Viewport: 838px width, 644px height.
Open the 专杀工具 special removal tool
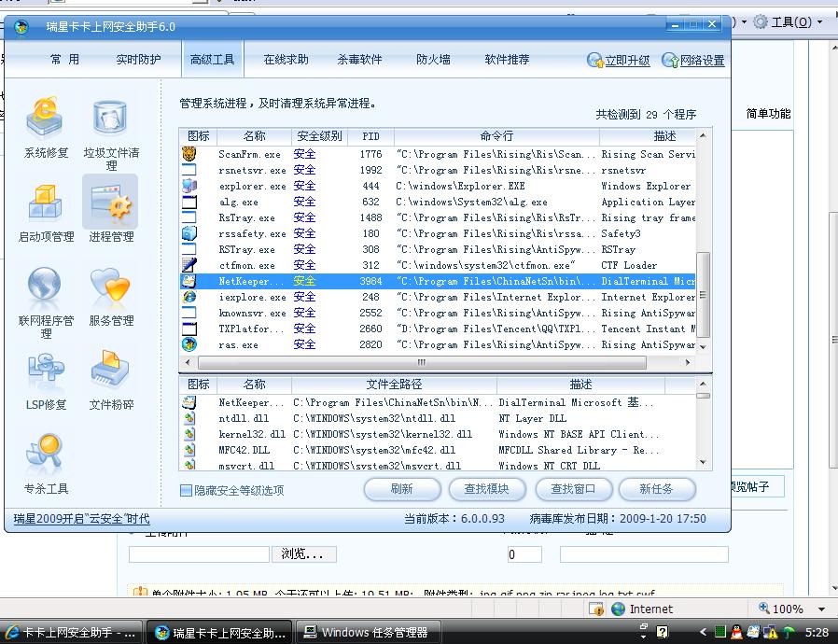click(46, 453)
